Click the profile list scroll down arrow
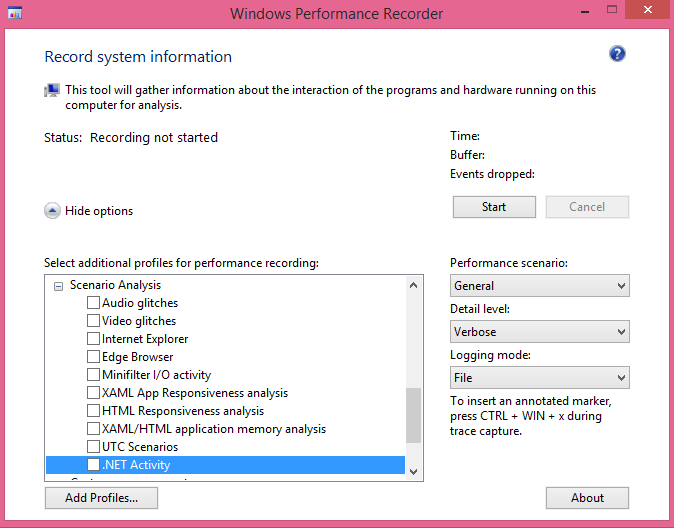The width and height of the screenshot is (674, 528). pyautogui.click(x=414, y=472)
